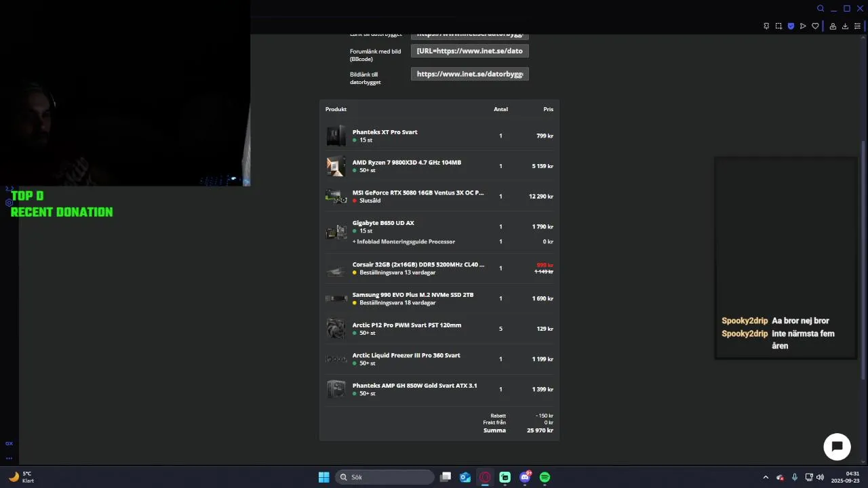Click the pin icon in browser toolbar

(x=766, y=26)
